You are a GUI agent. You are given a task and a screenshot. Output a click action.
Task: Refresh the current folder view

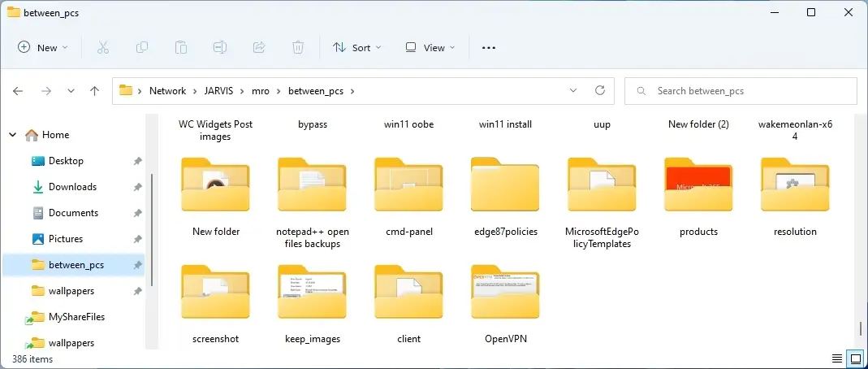(600, 91)
